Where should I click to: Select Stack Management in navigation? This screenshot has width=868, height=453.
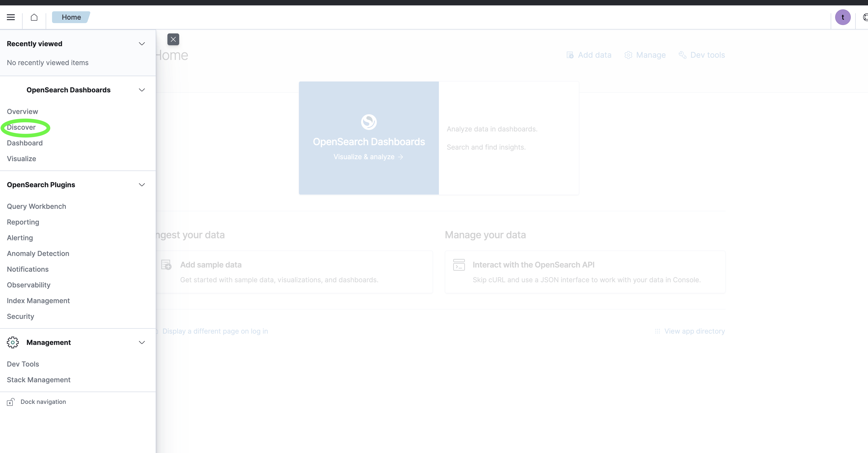tap(39, 380)
